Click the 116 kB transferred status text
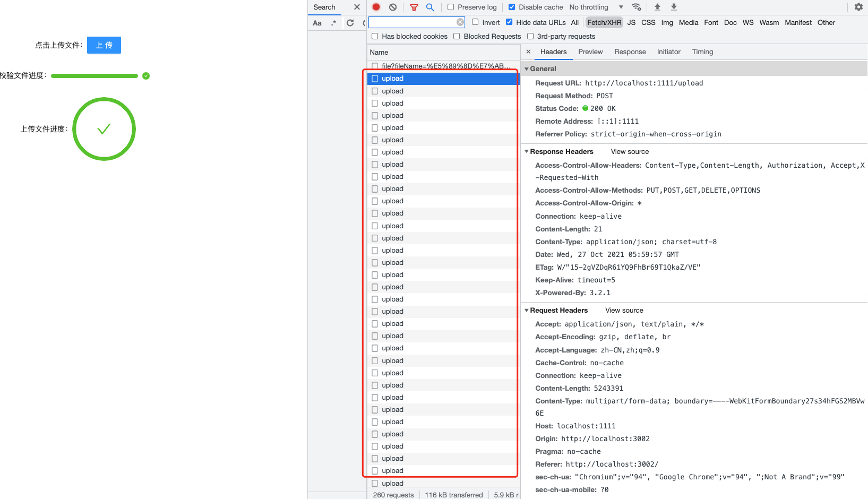The width and height of the screenshot is (868, 499). [454, 495]
